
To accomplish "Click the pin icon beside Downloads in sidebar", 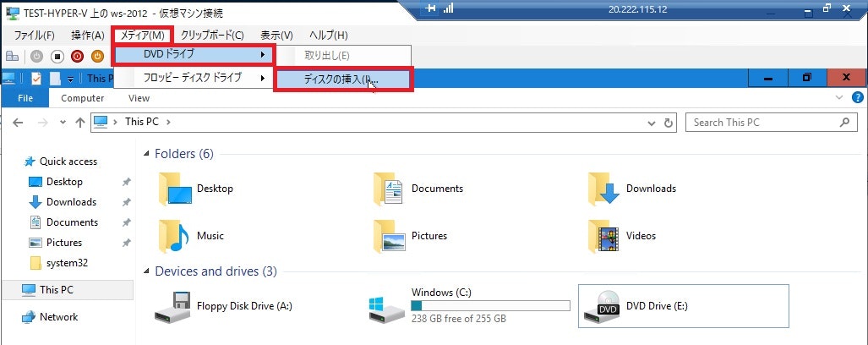I will tap(126, 202).
